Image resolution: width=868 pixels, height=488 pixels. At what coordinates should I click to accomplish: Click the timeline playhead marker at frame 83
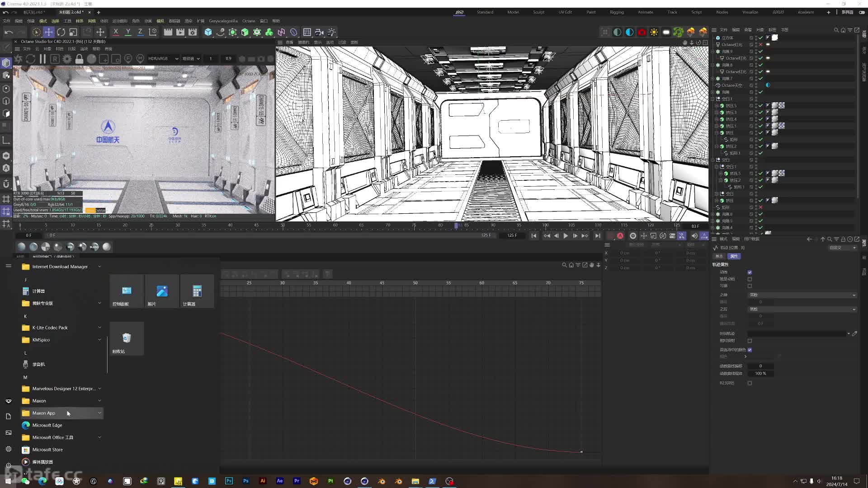point(456,225)
